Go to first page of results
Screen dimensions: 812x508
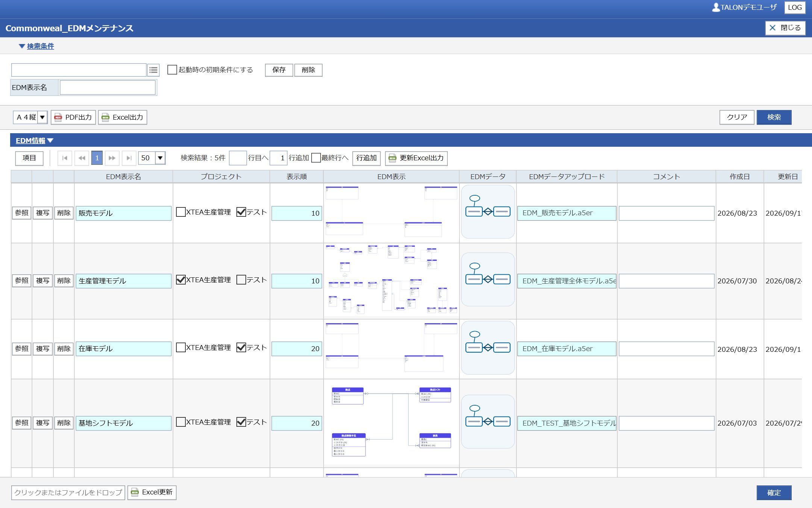pyautogui.click(x=65, y=158)
